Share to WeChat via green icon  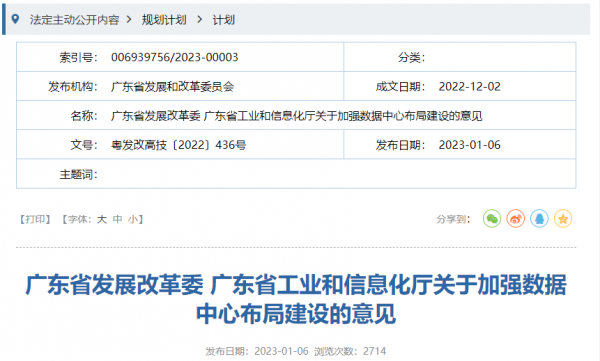[x=492, y=219]
